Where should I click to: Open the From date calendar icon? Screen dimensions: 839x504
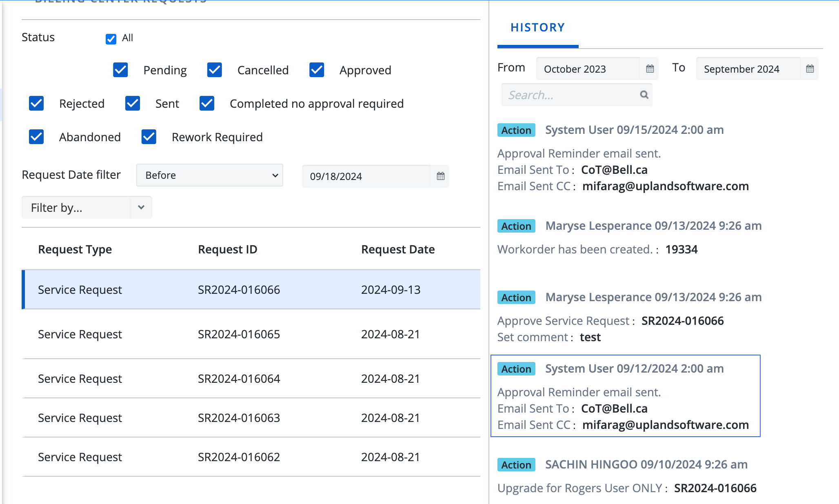[x=650, y=69]
